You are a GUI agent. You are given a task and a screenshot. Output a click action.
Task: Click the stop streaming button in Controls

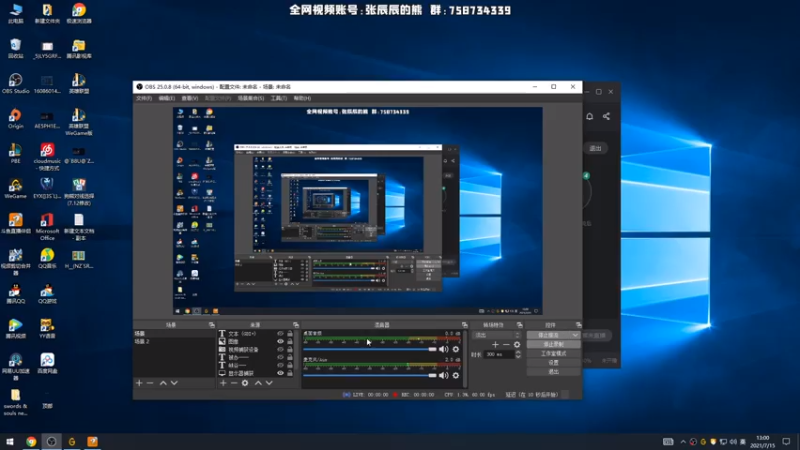549,335
